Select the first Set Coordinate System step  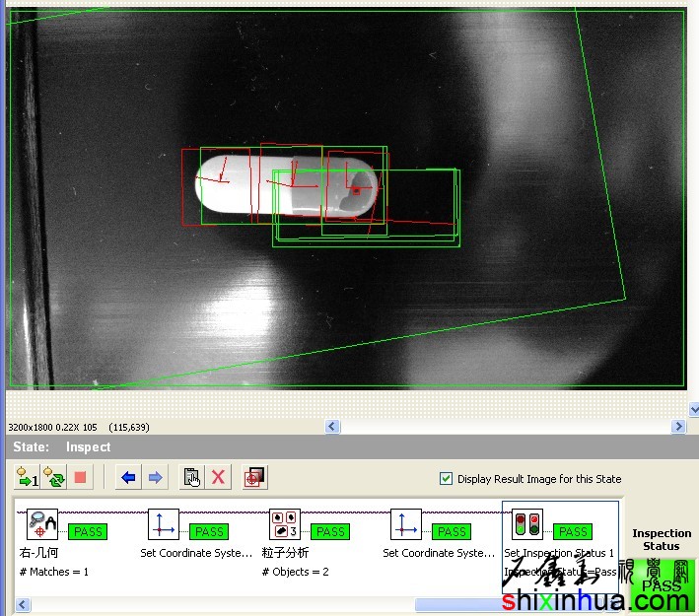[x=164, y=525]
